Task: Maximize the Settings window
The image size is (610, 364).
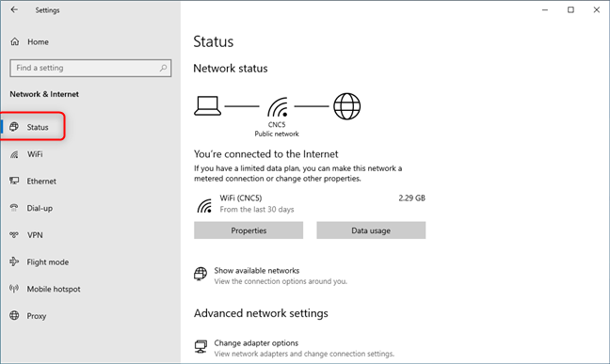Action: (570, 9)
